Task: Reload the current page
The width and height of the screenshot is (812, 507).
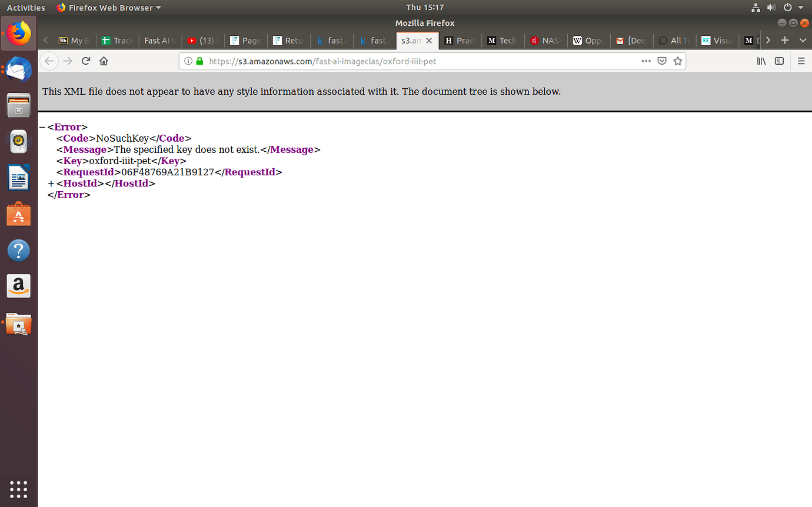Action: [x=86, y=61]
